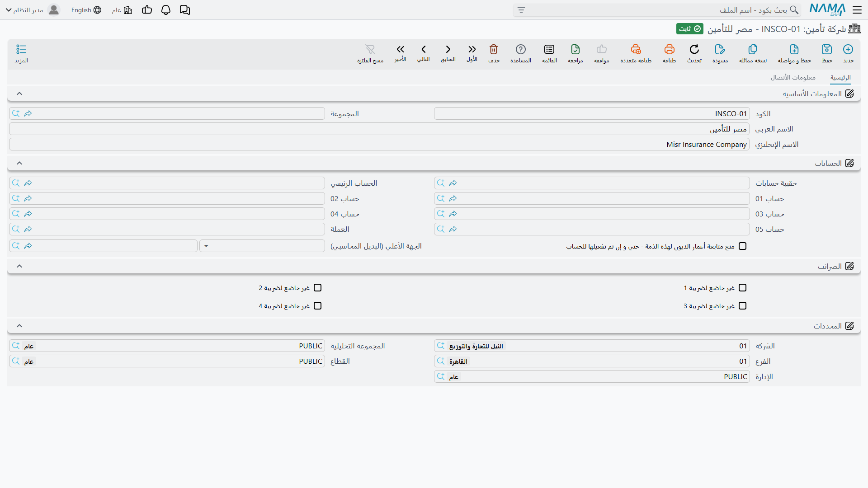
Task: Click the search icon in العملة field
Action: click(16, 229)
